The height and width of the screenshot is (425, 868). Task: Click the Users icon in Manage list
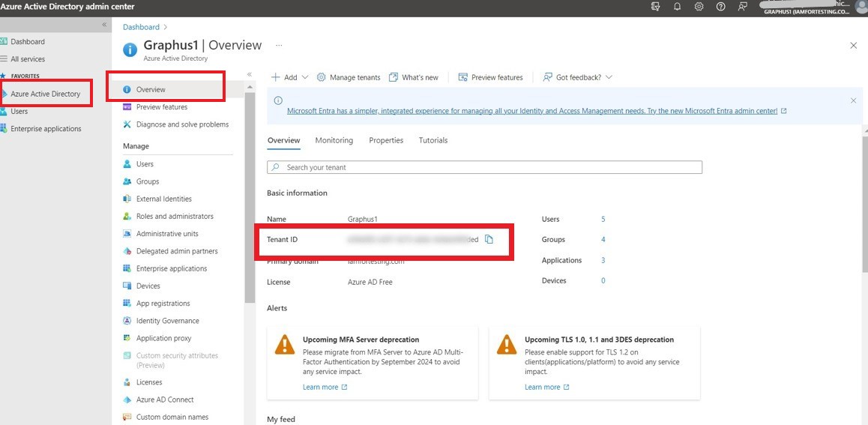pos(127,164)
